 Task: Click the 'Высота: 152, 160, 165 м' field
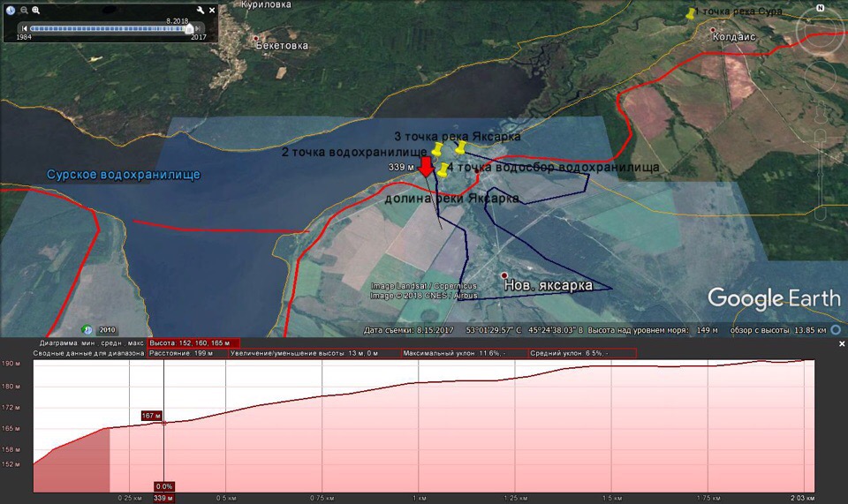[193, 342]
